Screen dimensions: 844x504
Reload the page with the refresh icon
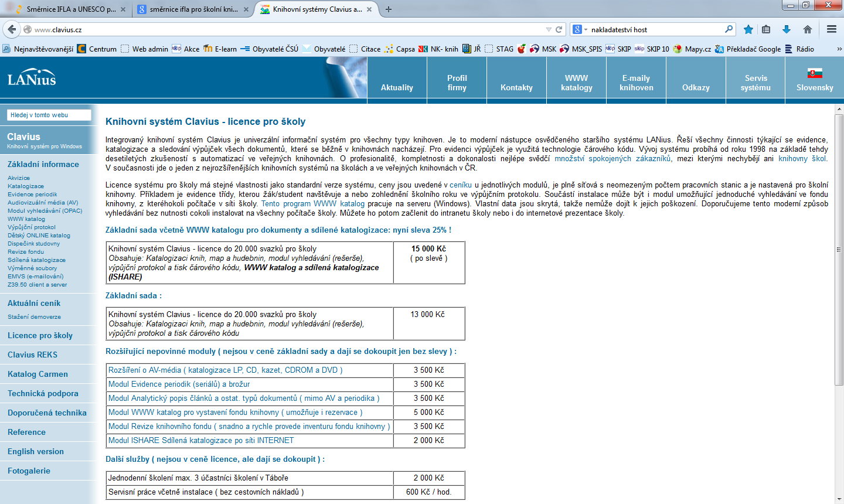559,29
